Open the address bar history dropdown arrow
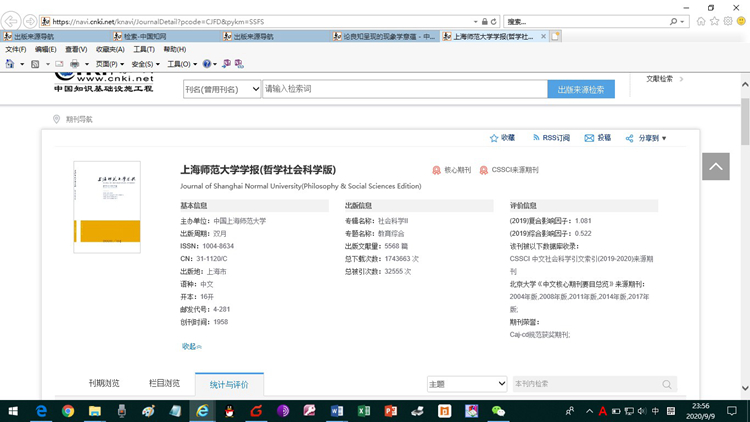 pyautogui.click(x=475, y=22)
